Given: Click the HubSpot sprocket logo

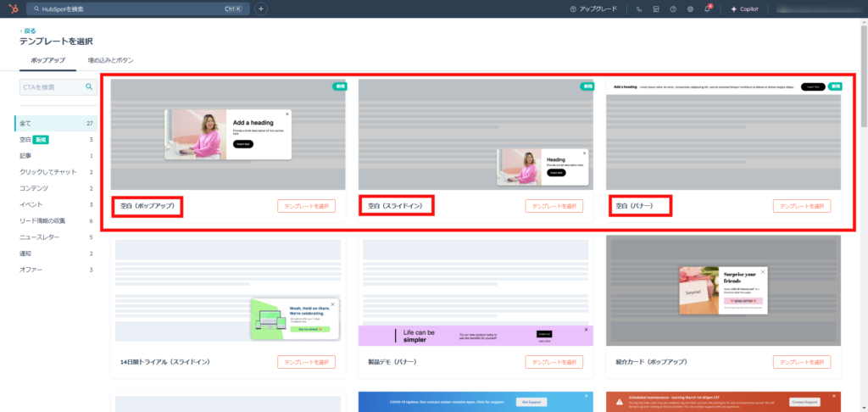Looking at the screenshot, I should pos(13,8).
